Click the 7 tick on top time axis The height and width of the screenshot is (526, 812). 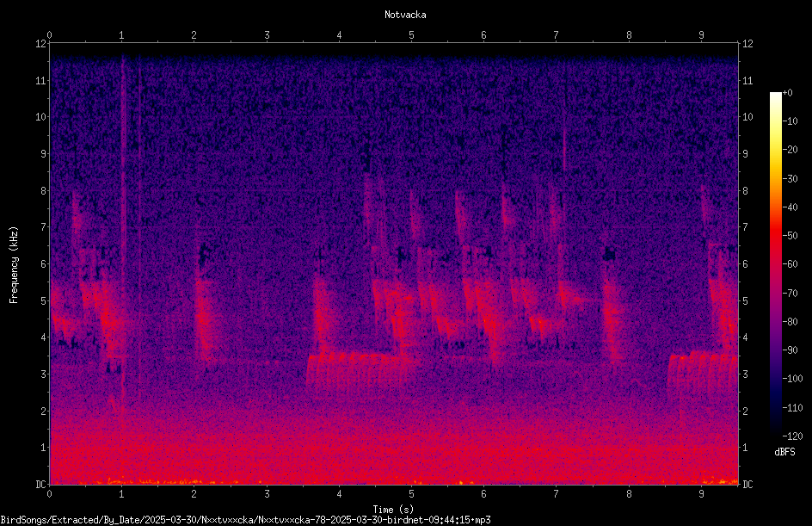[557, 35]
